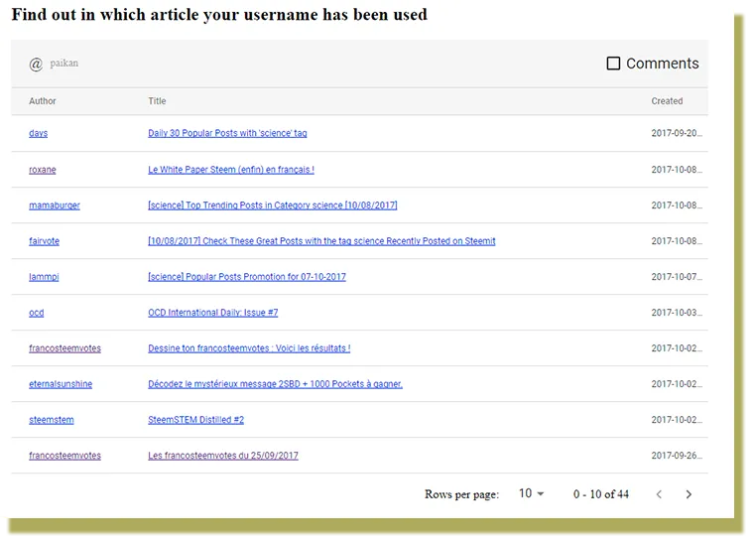
Task: Open francosteemvotes author of Dessine ton post
Action: (64, 348)
